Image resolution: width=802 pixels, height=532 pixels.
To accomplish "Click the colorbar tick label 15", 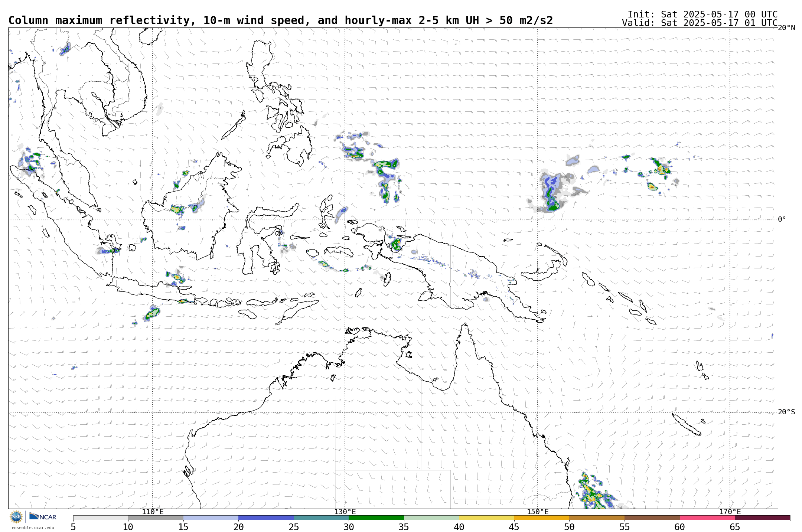I will click(x=183, y=527).
